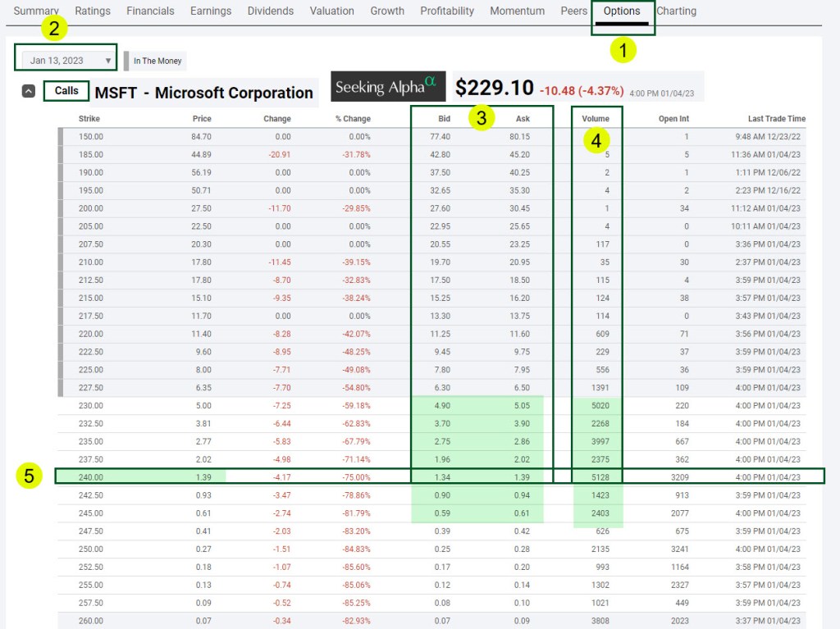The image size is (840, 629).
Task: Click the yellow circle marker number 2
Action: pyautogui.click(x=54, y=29)
